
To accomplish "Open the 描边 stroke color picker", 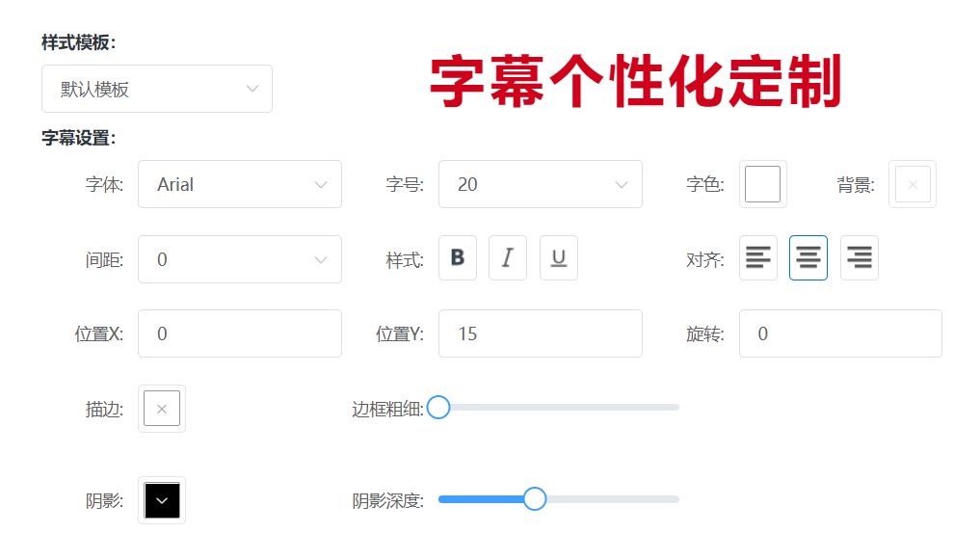I will coord(161,408).
